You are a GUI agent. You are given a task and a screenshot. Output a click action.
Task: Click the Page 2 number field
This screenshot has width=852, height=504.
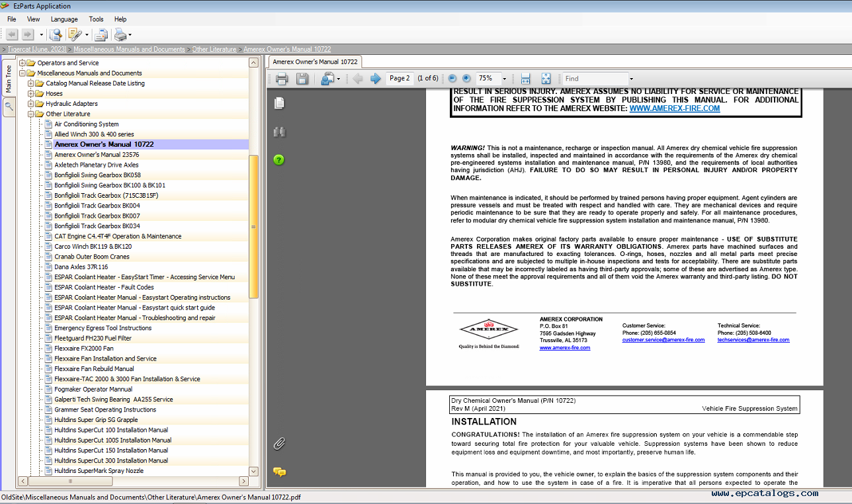[x=400, y=79]
